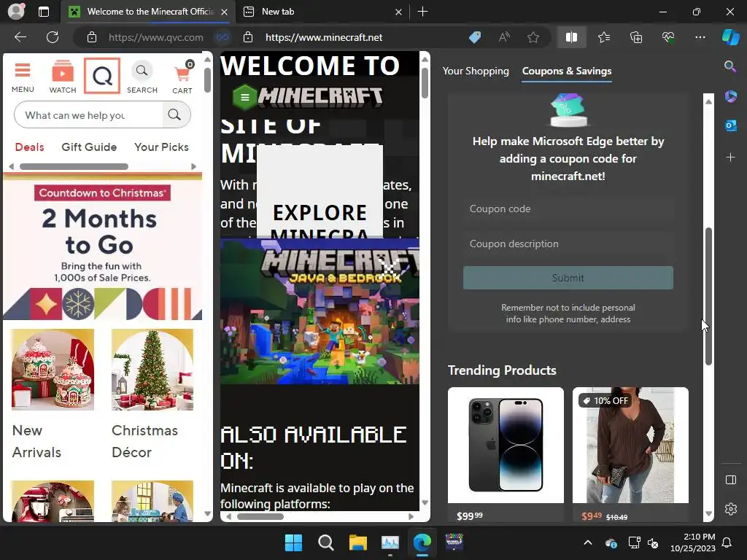The height and width of the screenshot is (560, 747).
Task: Click the shopping panel vertical scrollbar thumb
Action: pyautogui.click(x=708, y=296)
